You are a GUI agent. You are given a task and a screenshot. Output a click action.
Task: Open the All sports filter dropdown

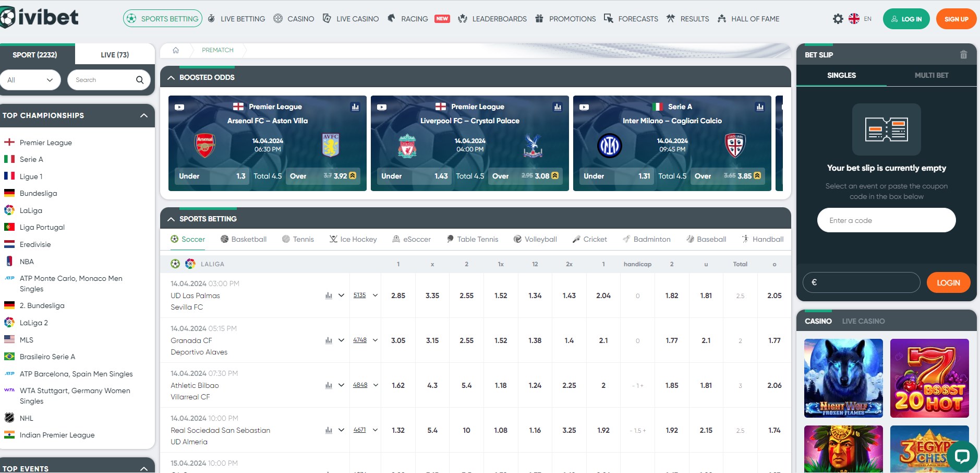coord(30,80)
